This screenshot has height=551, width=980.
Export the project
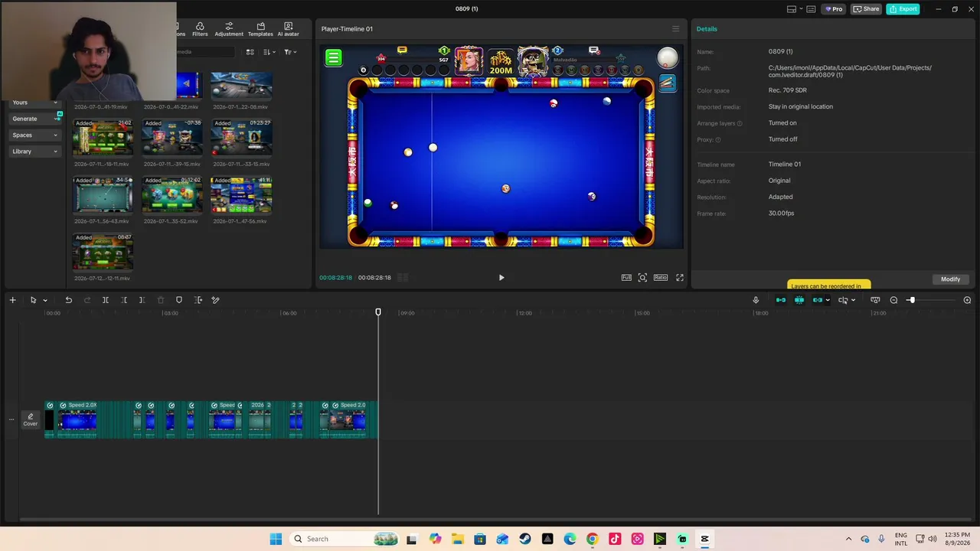pos(903,9)
